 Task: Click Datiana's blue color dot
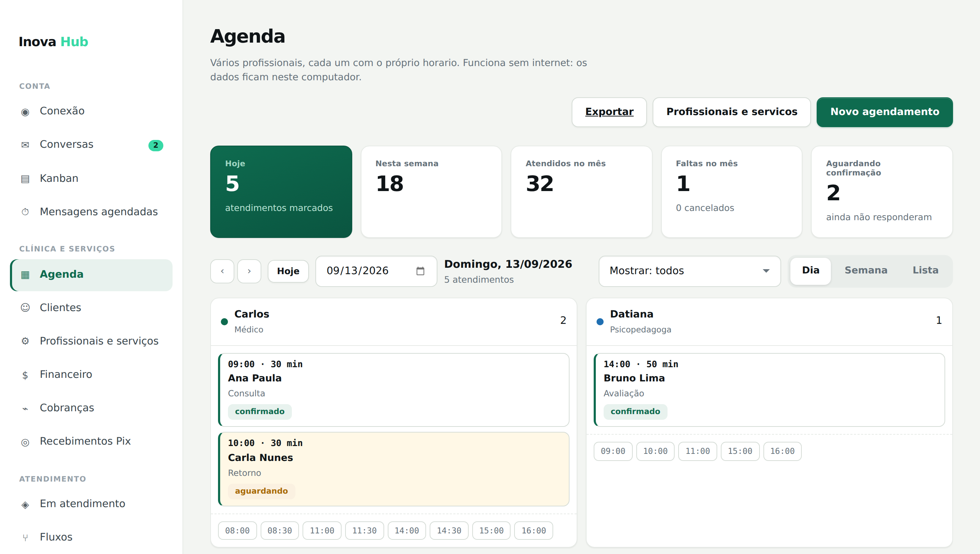click(600, 321)
